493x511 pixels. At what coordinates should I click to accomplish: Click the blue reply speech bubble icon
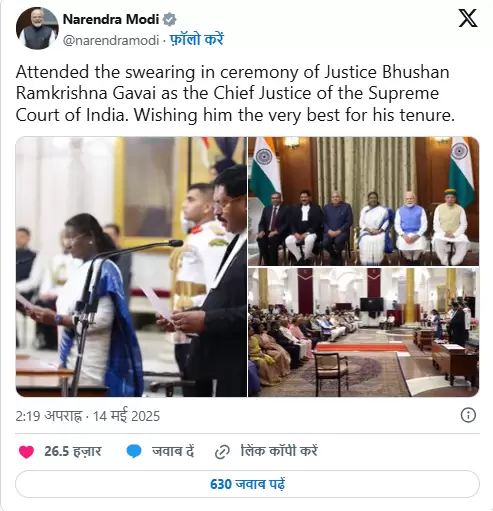click(x=134, y=452)
